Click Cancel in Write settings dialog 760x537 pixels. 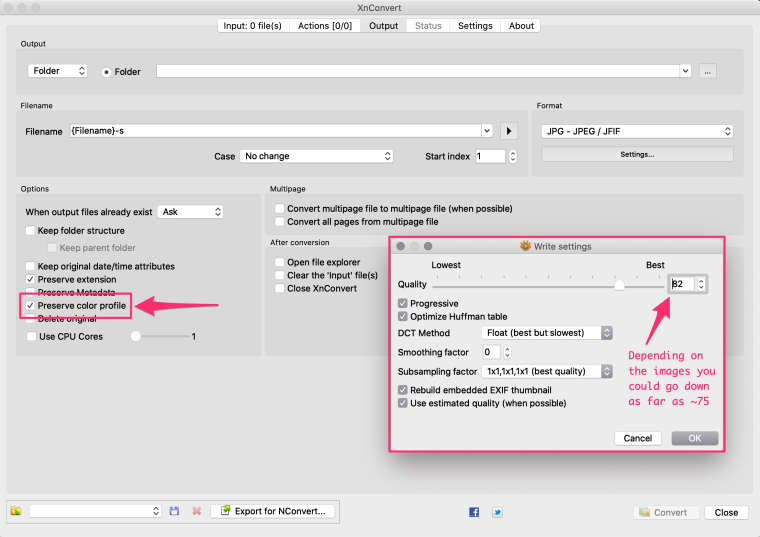coord(638,438)
